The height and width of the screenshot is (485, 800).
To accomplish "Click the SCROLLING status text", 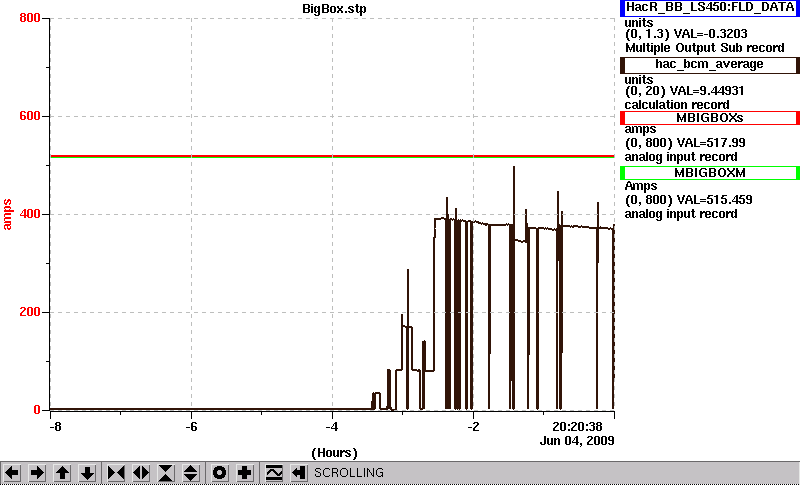I will coord(348,473).
